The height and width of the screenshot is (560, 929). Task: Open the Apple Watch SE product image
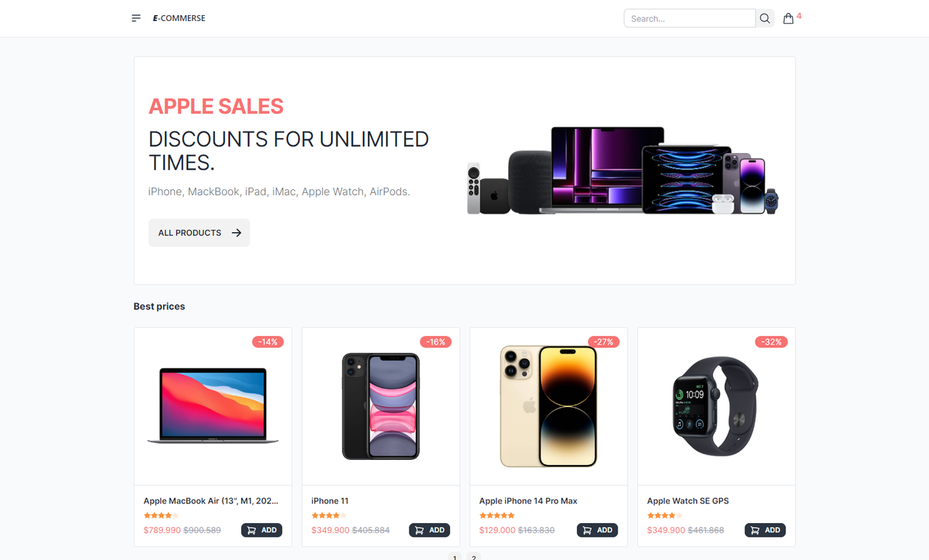pyautogui.click(x=716, y=406)
